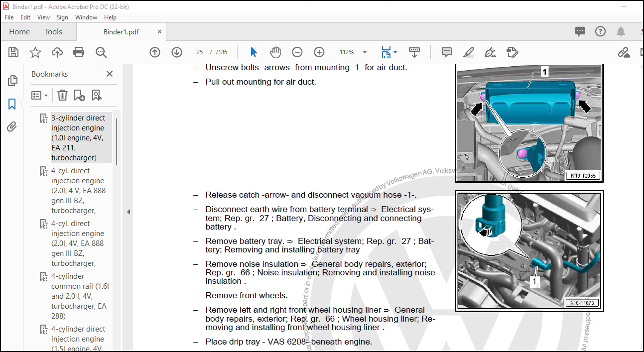Viewport: 644px width, 352px height.
Task: Open the Window menu
Action: tap(86, 17)
